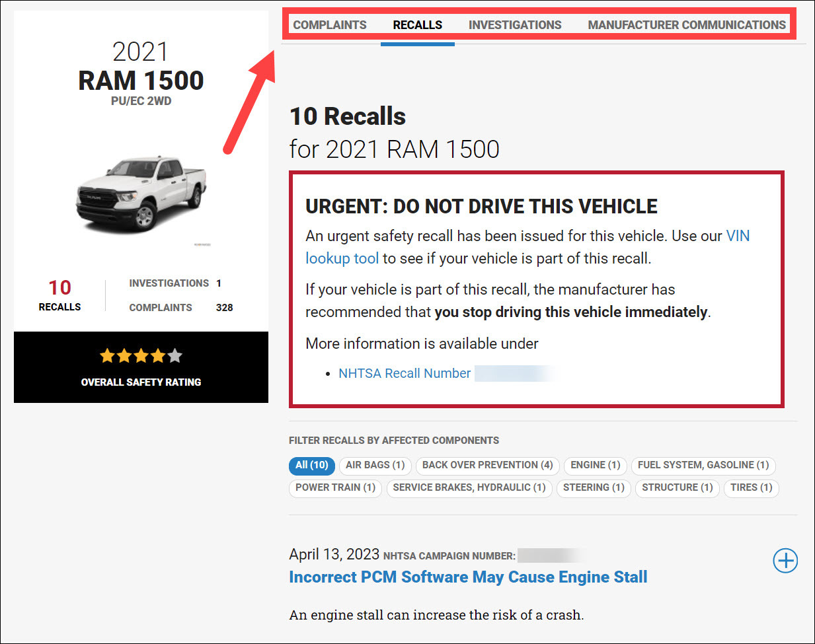The image size is (815, 644).
Task: Expand the Incorrect PCM Software recall details
Action: (x=785, y=560)
